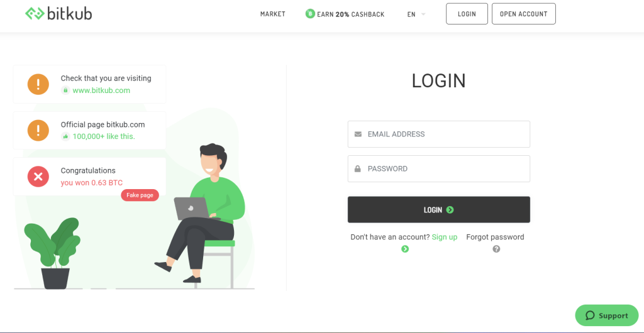
Task: Click the bitkub logo
Action: tap(58, 14)
